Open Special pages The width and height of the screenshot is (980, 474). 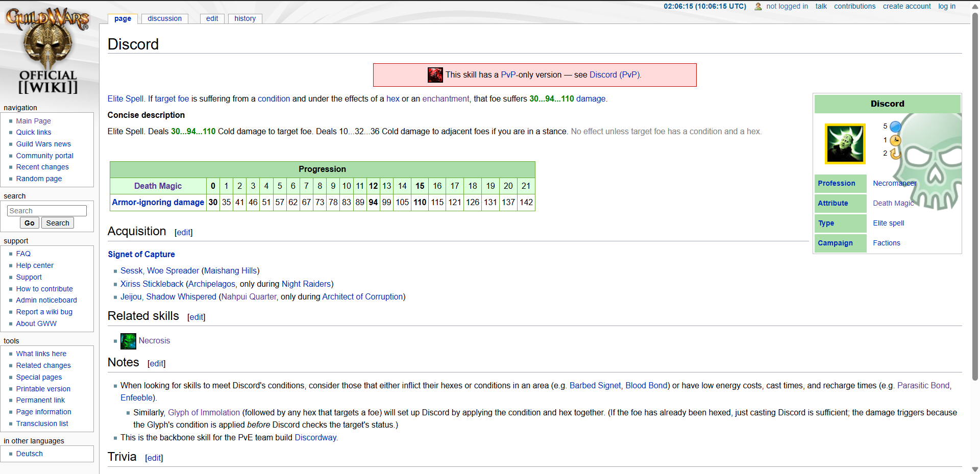(x=39, y=377)
